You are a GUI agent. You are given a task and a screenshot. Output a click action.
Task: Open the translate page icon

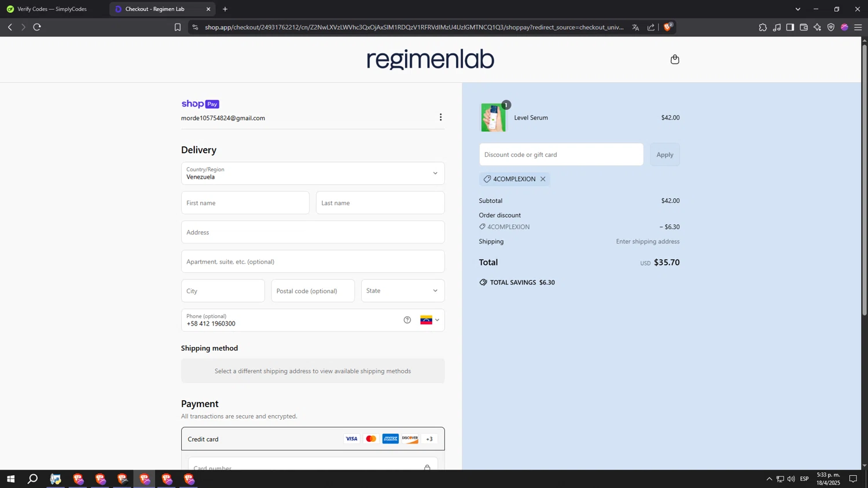tap(635, 27)
